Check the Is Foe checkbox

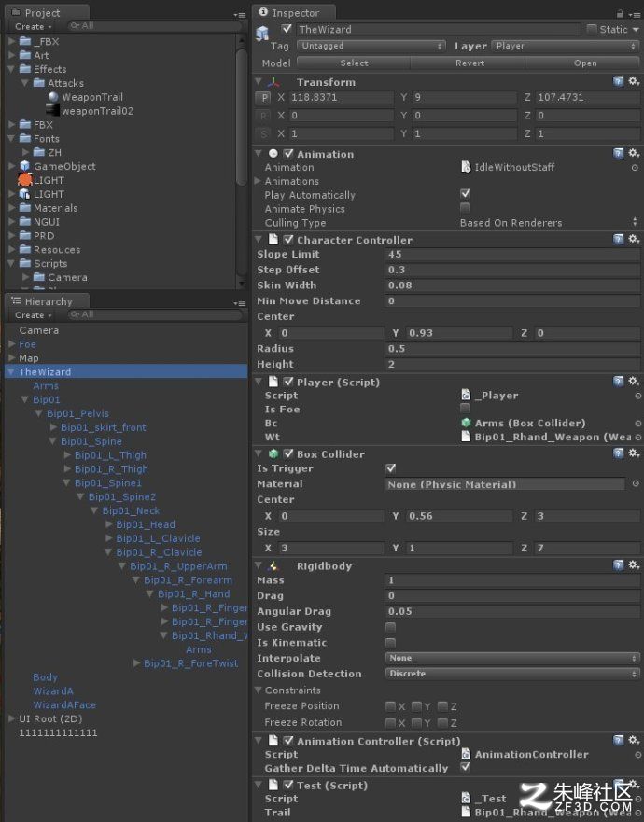click(465, 409)
